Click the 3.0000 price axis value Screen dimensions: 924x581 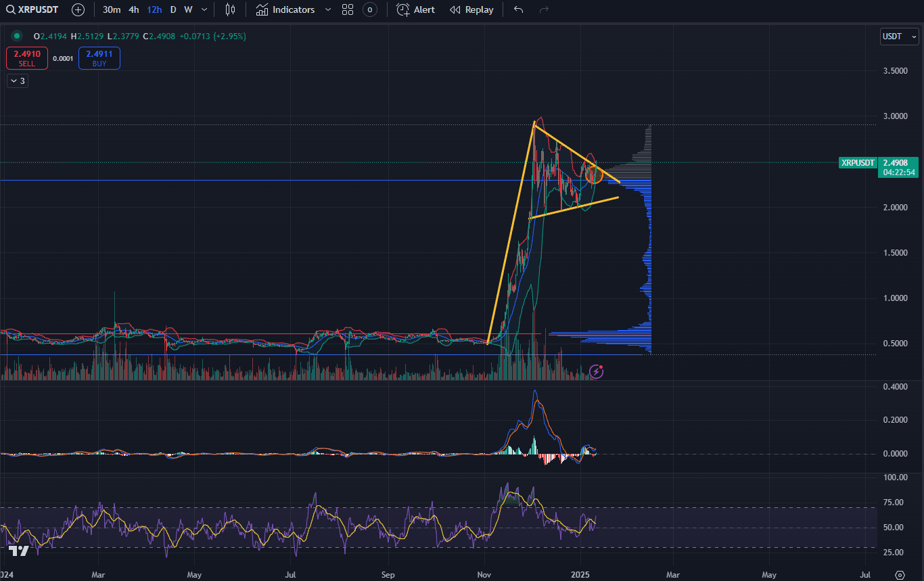click(896, 116)
